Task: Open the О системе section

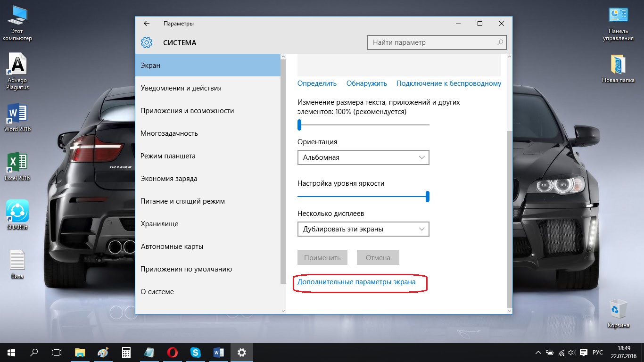Action: [208, 292]
